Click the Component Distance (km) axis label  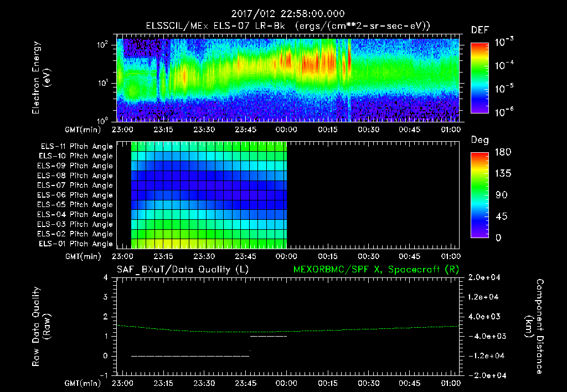pos(534,327)
